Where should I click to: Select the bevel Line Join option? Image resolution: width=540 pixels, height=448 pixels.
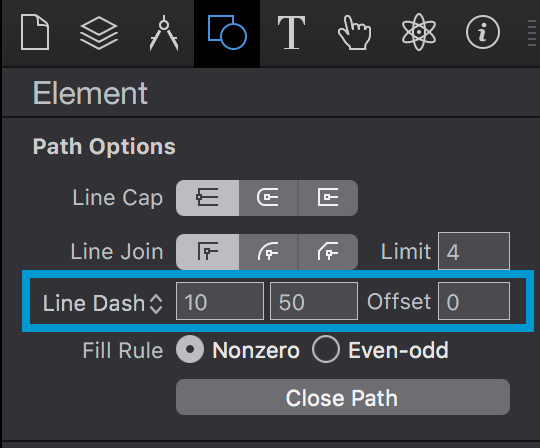328,252
